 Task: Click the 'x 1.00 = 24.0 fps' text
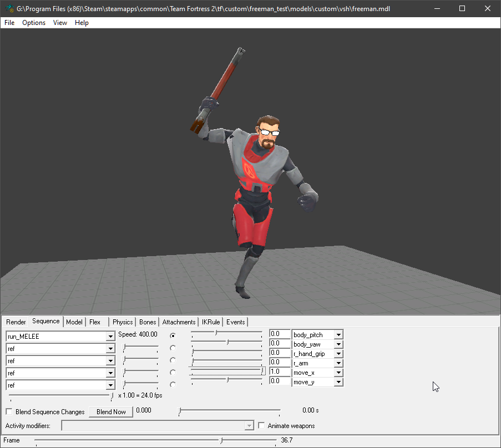coord(140,395)
